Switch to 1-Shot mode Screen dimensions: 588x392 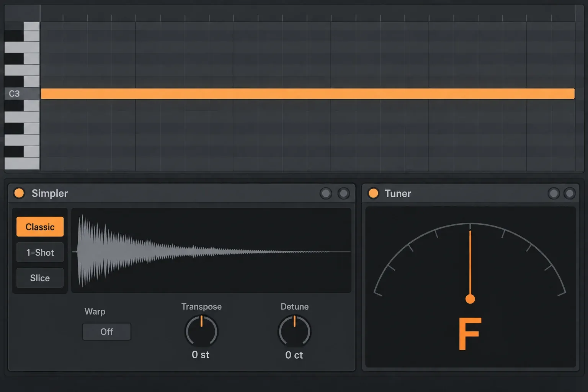click(x=40, y=252)
